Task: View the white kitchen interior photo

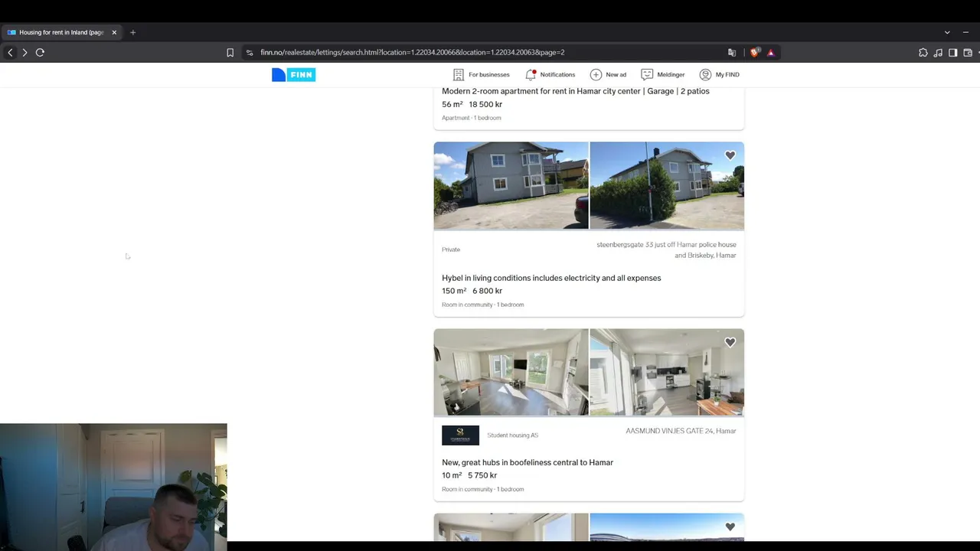Action: pos(667,372)
